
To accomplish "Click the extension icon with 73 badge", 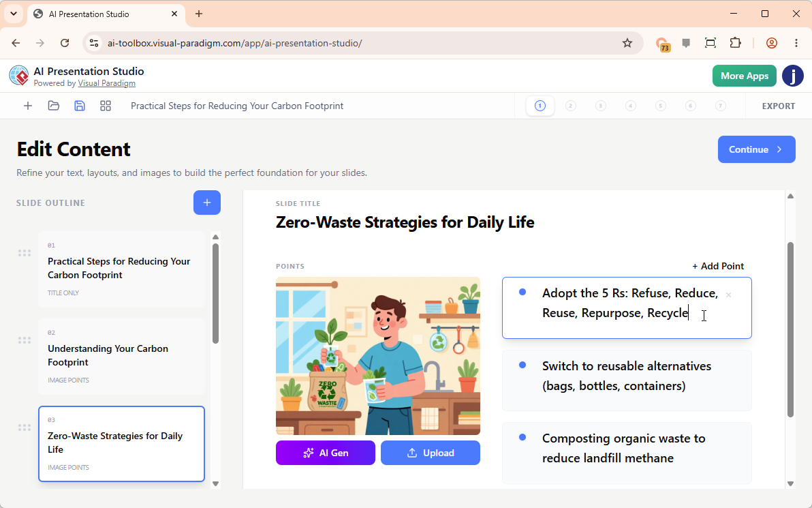I will 662,44.
